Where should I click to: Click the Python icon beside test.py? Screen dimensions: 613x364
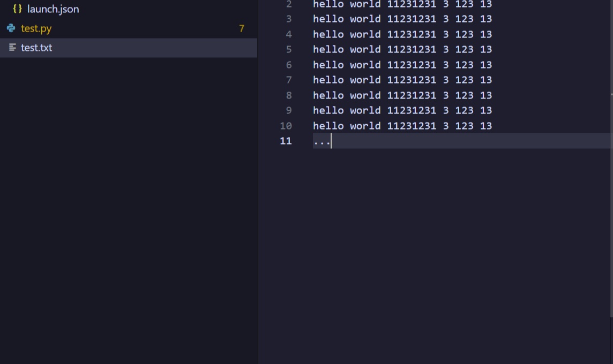click(11, 28)
